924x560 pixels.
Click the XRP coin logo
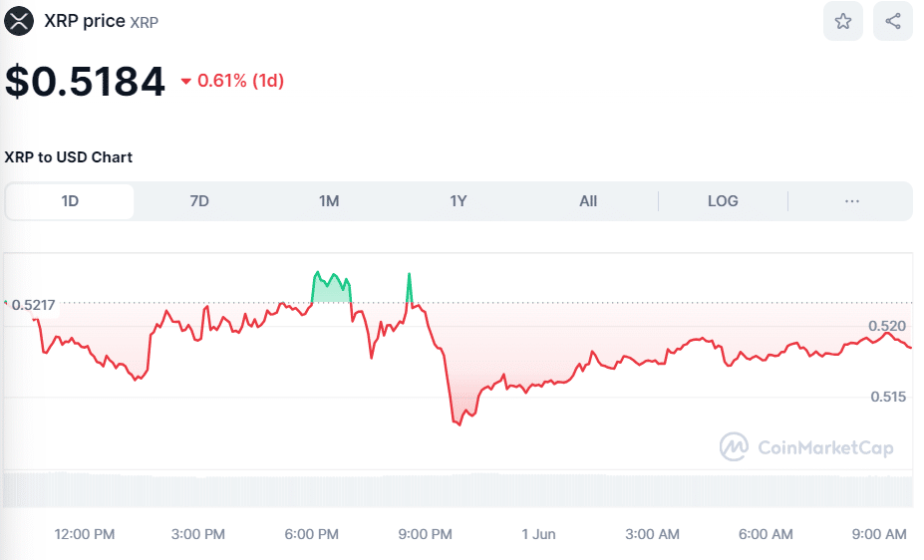[x=19, y=21]
